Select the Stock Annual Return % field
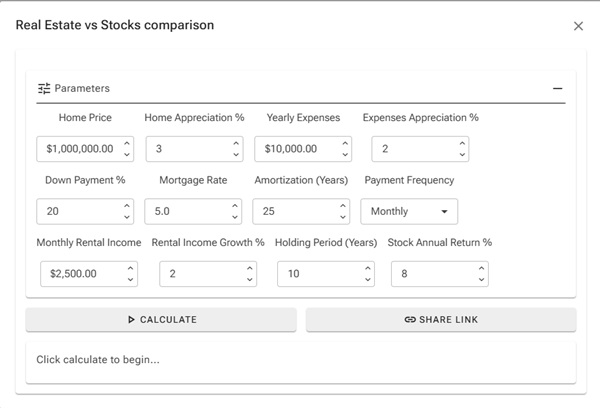 click(x=428, y=274)
